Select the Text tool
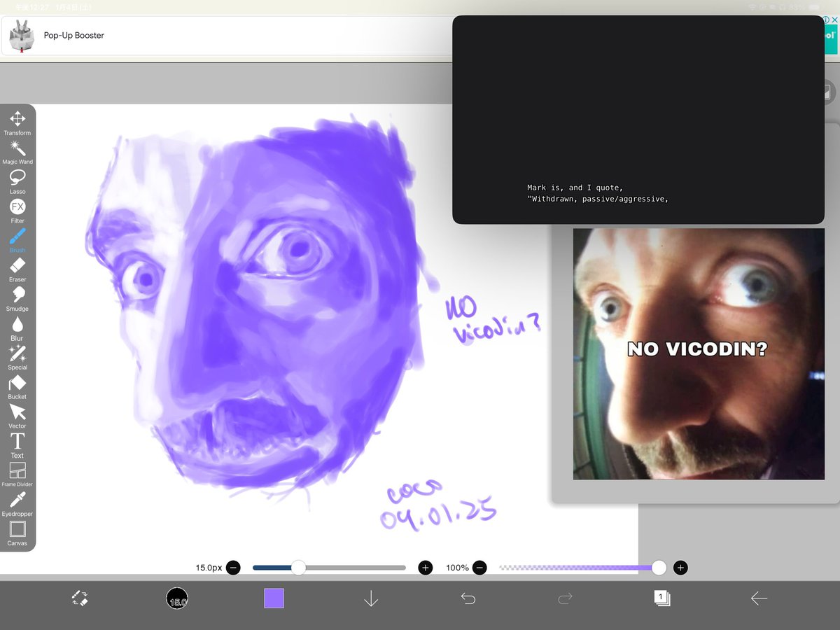Viewport: 840px width, 630px height. click(x=17, y=442)
